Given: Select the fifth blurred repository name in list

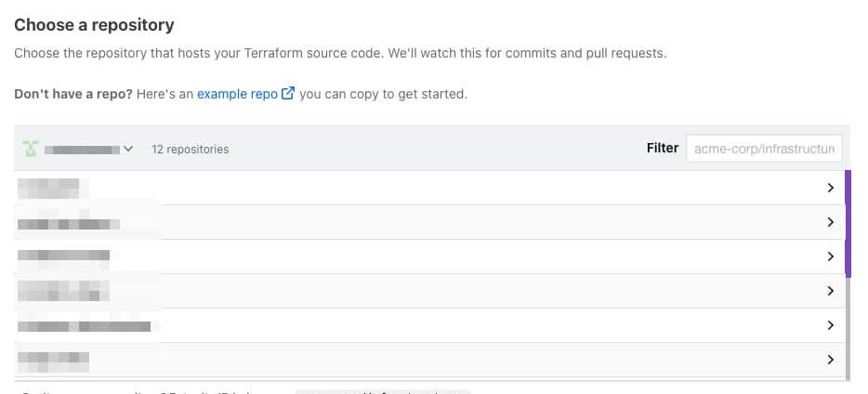Looking at the screenshot, I should 84,326.
